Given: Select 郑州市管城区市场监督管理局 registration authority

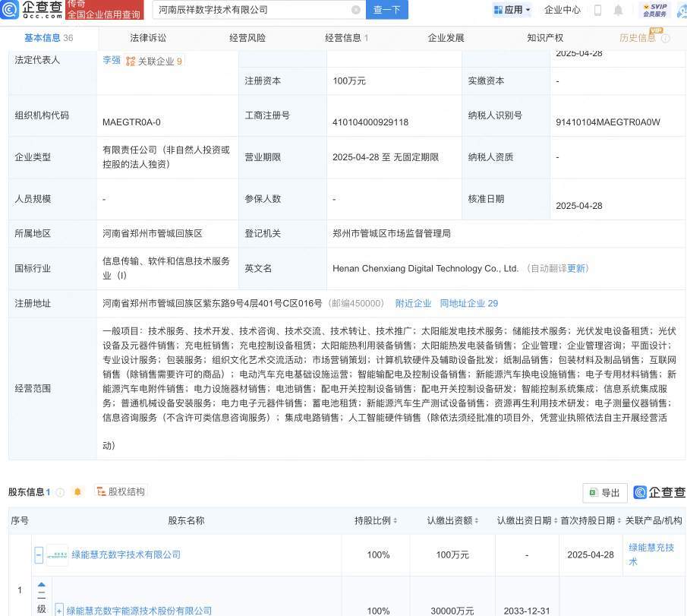Looking at the screenshot, I should click(391, 234).
